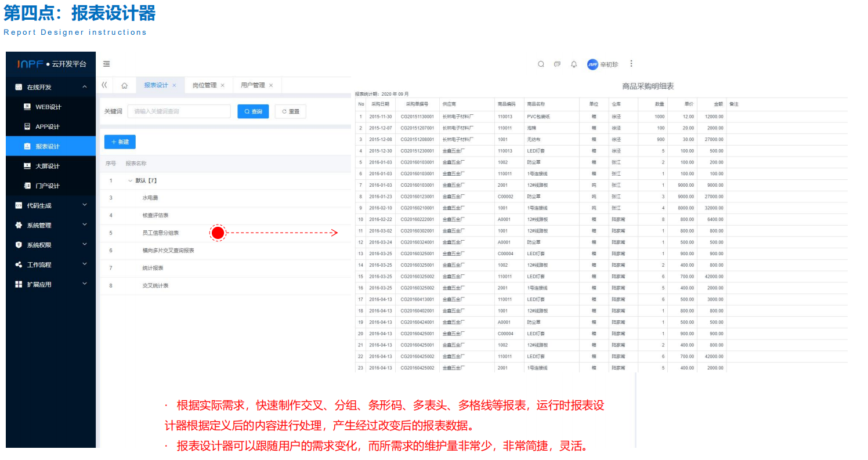This screenshot has height=460, width=868.
Task: Collapse the 默认 report group
Action: click(x=129, y=180)
